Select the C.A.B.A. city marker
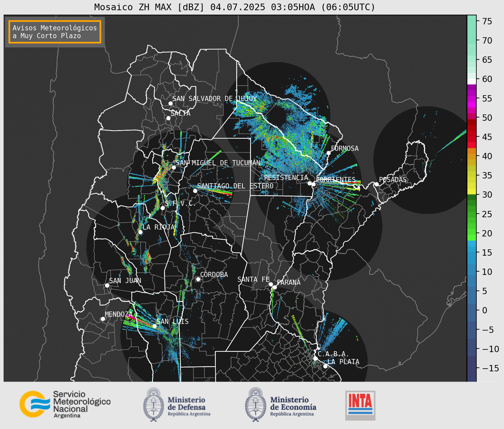This screenshot has height=429, width=504. pos(315,358)
